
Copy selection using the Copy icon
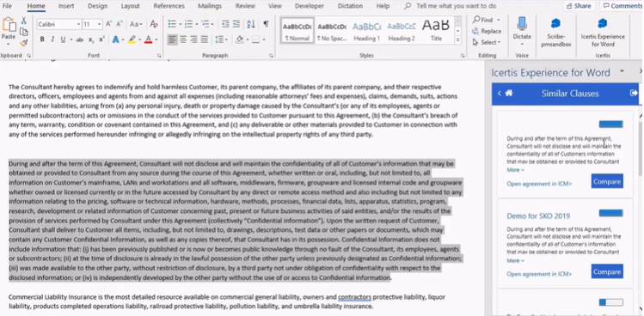tap(24, 32)
